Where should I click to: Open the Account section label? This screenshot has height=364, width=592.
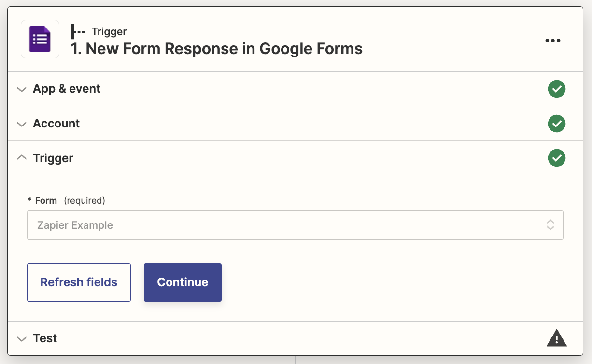[56, 124]
